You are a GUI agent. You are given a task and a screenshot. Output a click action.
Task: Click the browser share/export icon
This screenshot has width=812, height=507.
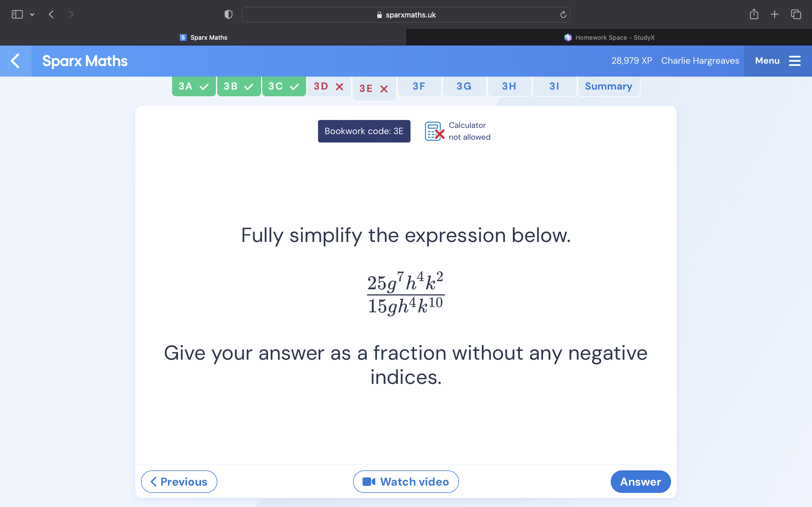(x=753, y=15)
